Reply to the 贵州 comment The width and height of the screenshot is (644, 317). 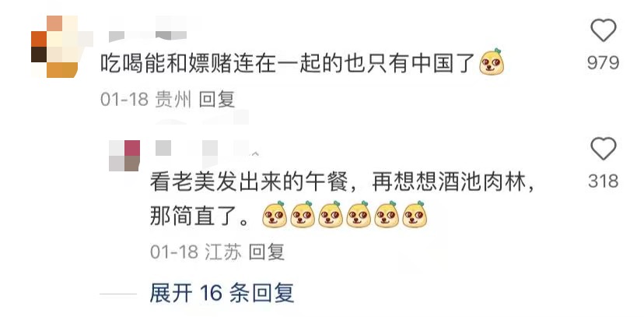coord(216,99)
